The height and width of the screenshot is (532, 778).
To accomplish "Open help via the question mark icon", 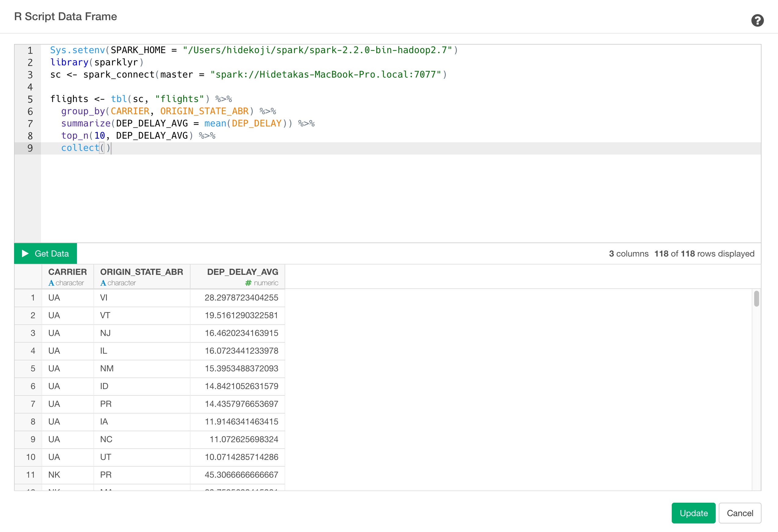I will tap(758, 21).
